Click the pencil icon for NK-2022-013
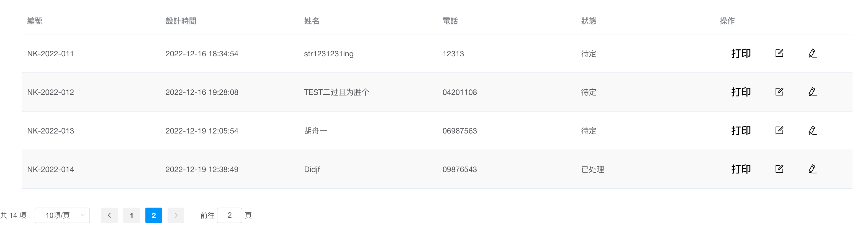 point(812,130)
